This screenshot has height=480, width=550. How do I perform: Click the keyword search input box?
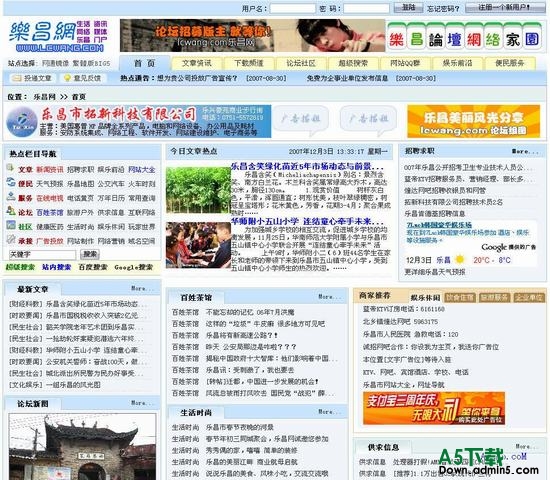point(42,254)
